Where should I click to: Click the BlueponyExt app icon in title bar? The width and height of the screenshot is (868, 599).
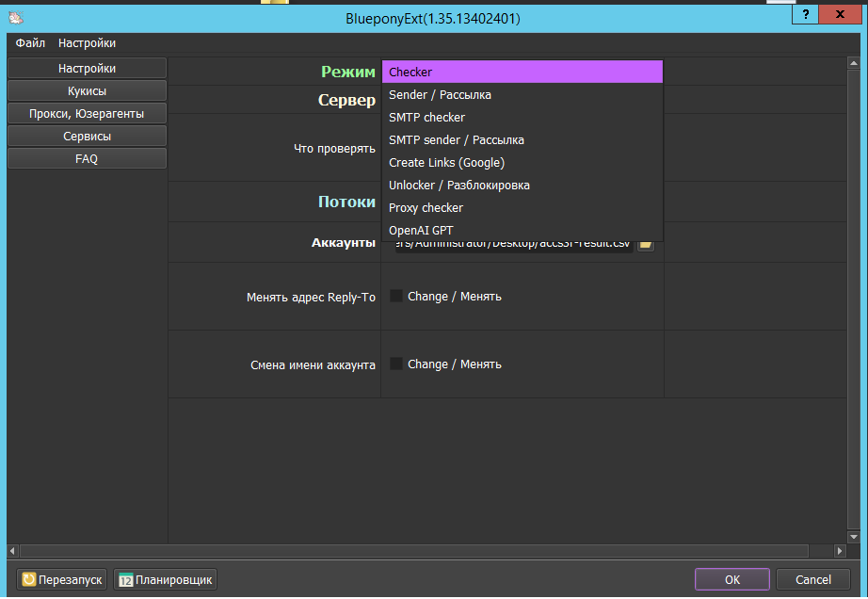16,18
